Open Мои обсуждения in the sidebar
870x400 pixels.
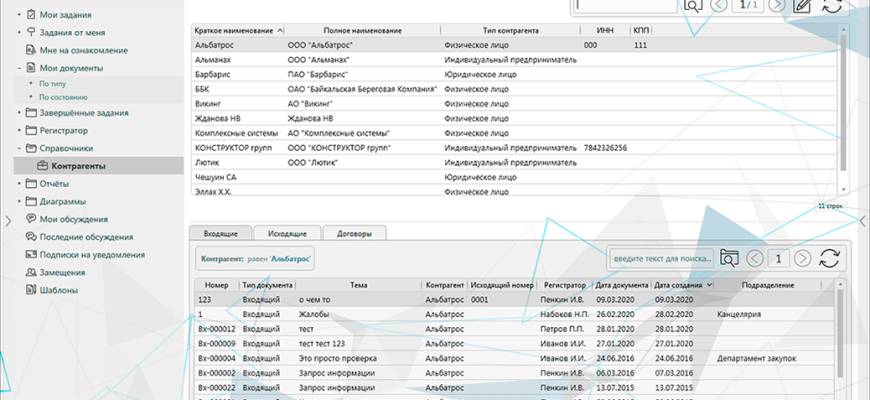pyautogui.click(x=74, y=219)
